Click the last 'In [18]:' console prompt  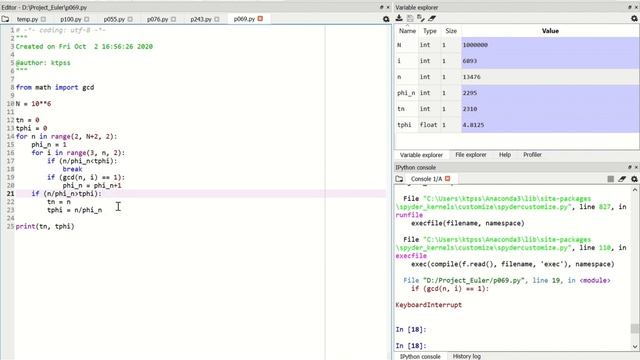(x=411, y=346)
